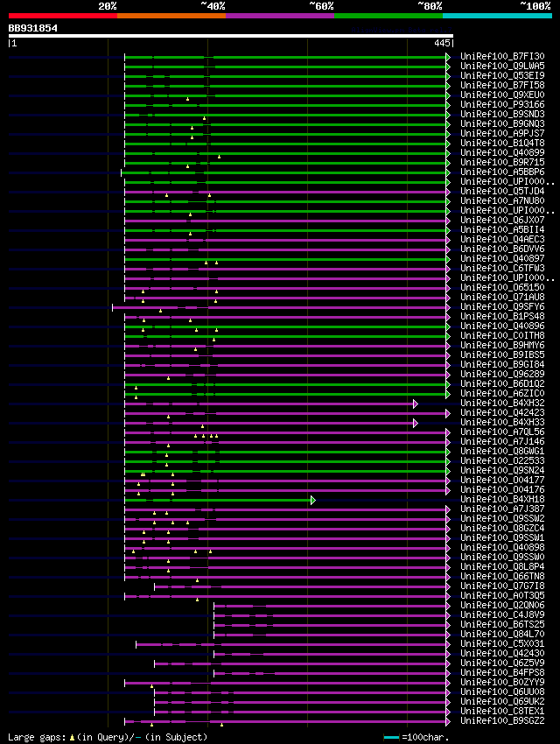Select the UniRef100_B1Q4T8 label
This screenshot has height=744, width=560.
point(502,143)
